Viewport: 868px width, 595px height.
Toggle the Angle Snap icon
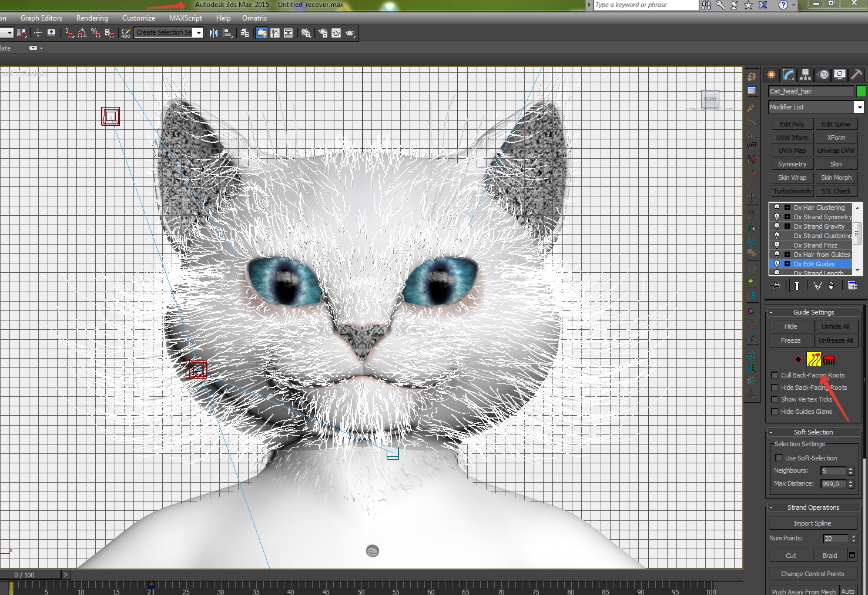point(82,33)
